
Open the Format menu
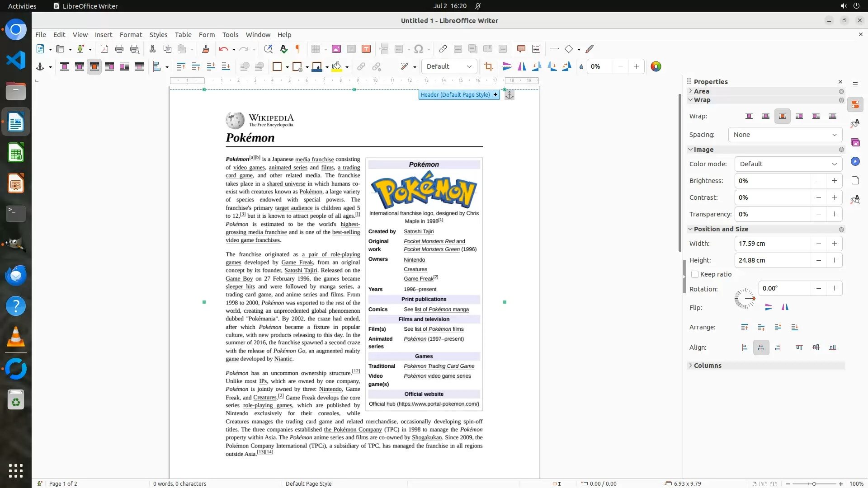(131, 35)
